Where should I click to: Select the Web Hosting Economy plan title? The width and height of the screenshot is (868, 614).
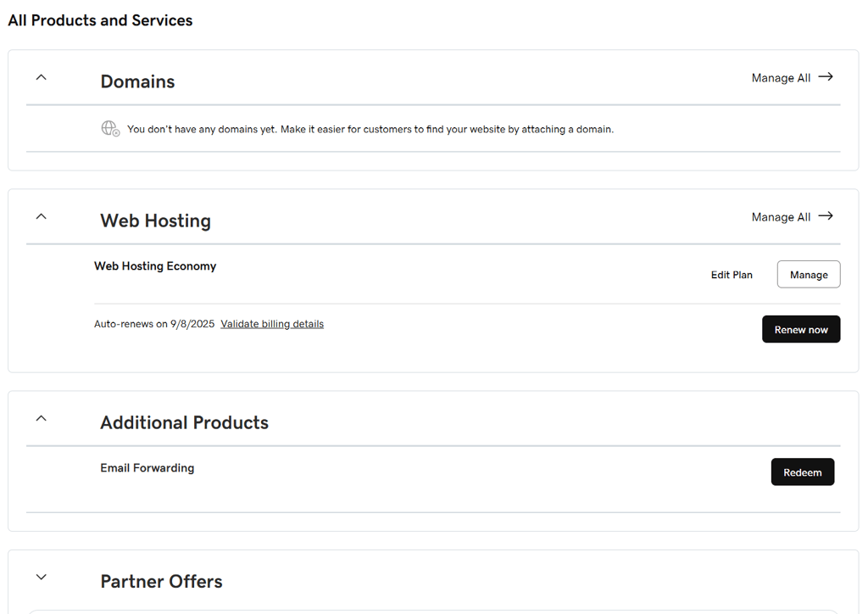click(155, 266)
